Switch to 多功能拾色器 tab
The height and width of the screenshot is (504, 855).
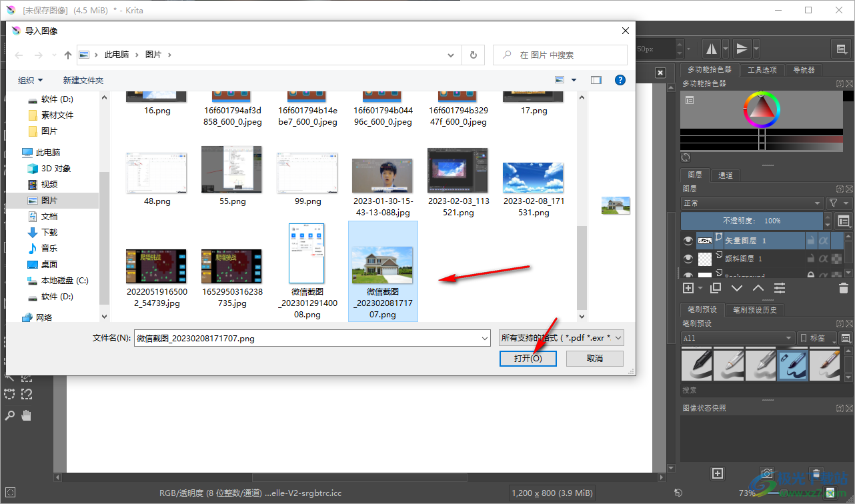(x=709, y=70)
